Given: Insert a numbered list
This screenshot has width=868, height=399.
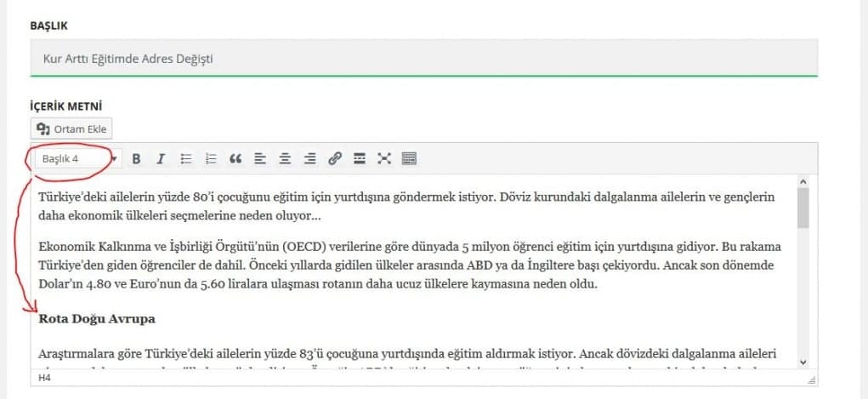Looking at the screenshot, I should click(210, 159).
